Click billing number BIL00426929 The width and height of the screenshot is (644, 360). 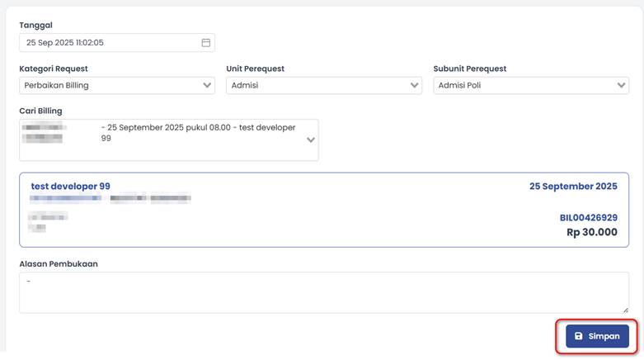[x=588, y=218]
